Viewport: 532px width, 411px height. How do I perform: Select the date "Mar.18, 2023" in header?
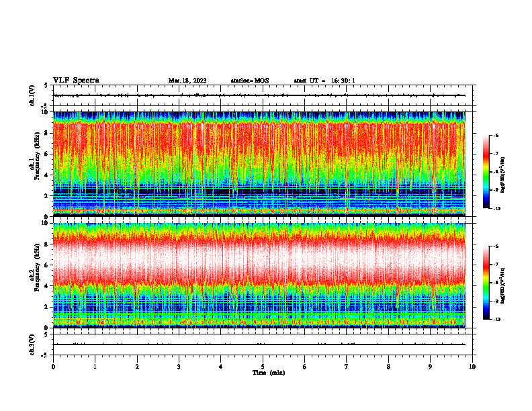[x=187, y=81]
